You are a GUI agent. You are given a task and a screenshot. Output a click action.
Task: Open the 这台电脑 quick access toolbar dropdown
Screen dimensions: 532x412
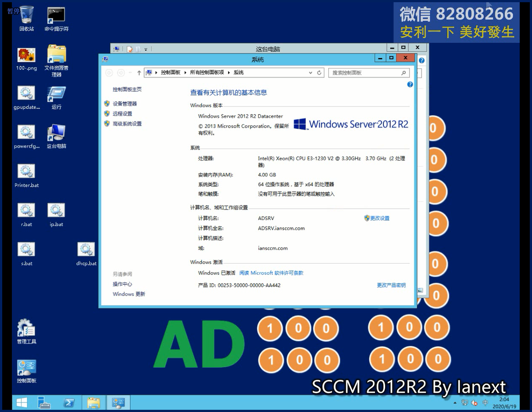pos(146,49)
